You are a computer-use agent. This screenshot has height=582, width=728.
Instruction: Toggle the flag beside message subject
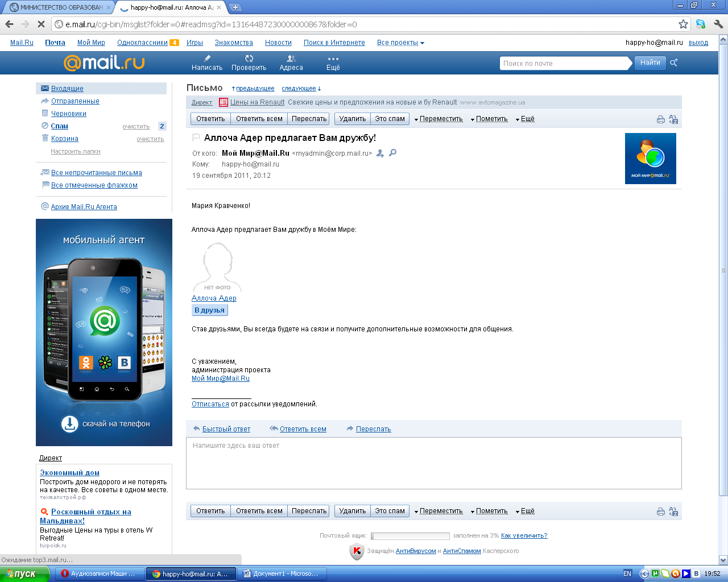(196, 138)
